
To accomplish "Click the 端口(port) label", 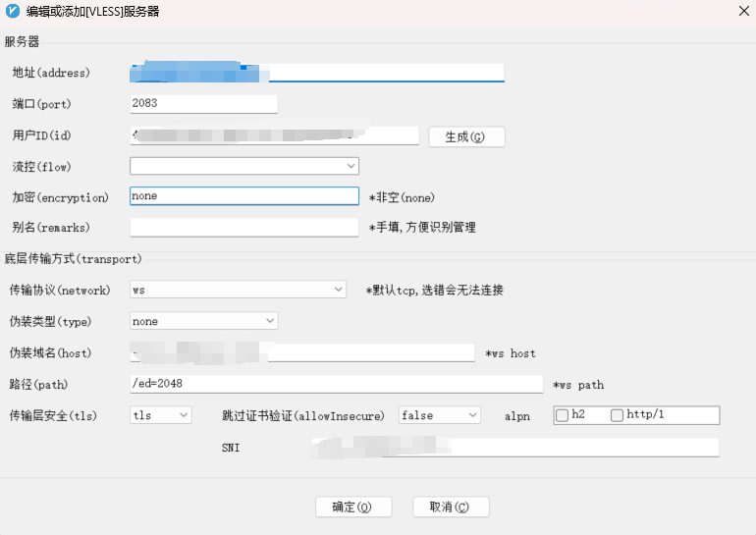I will (41, 104).
